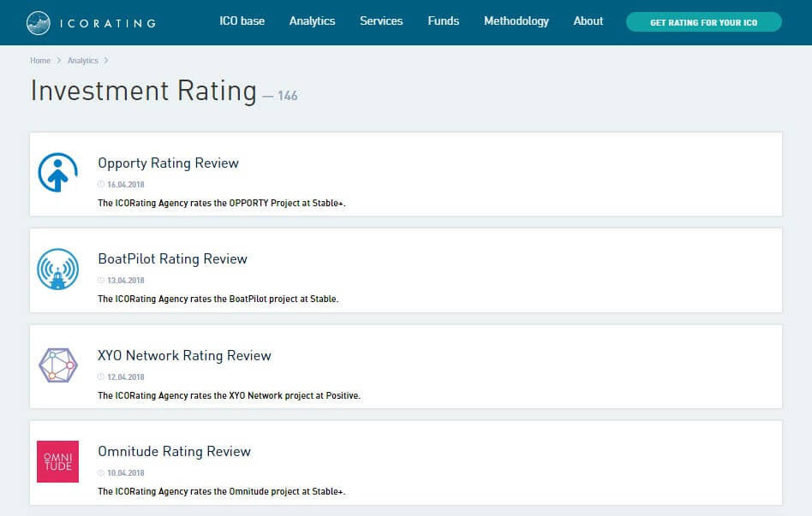812x516 pixels.
Task: Open the Methodology page
Action: coord(516,21)
